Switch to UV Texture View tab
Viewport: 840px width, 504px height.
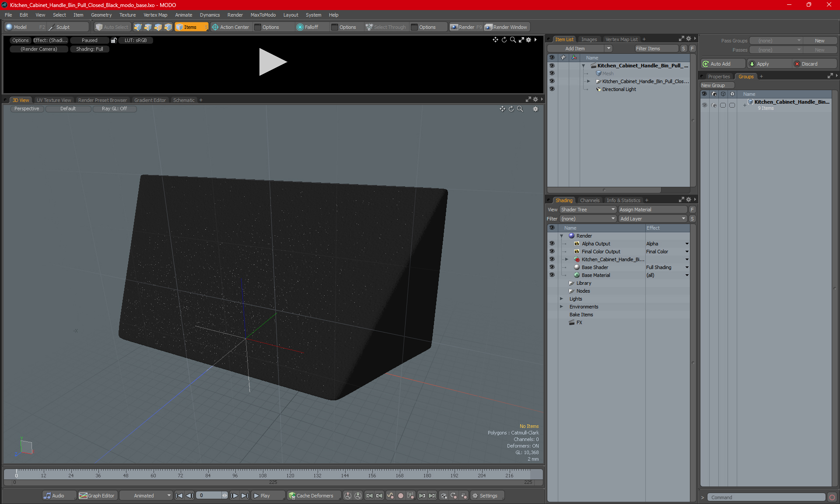(x=53, y=100)
